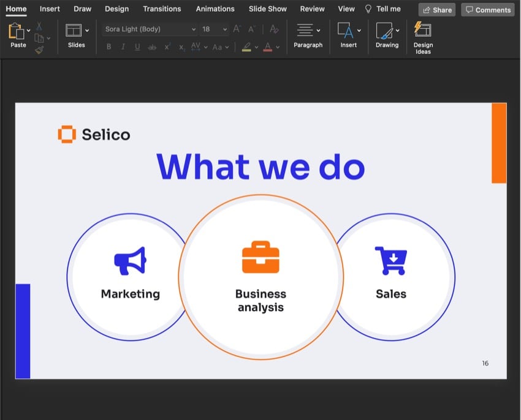
Task: Select the Format Painter brush icon
Action: (39, 50)
